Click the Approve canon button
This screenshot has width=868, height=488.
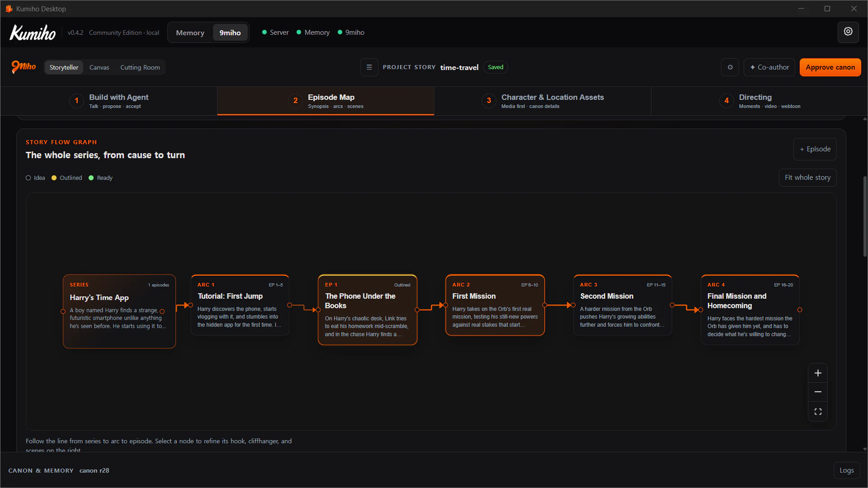[830, 67]
